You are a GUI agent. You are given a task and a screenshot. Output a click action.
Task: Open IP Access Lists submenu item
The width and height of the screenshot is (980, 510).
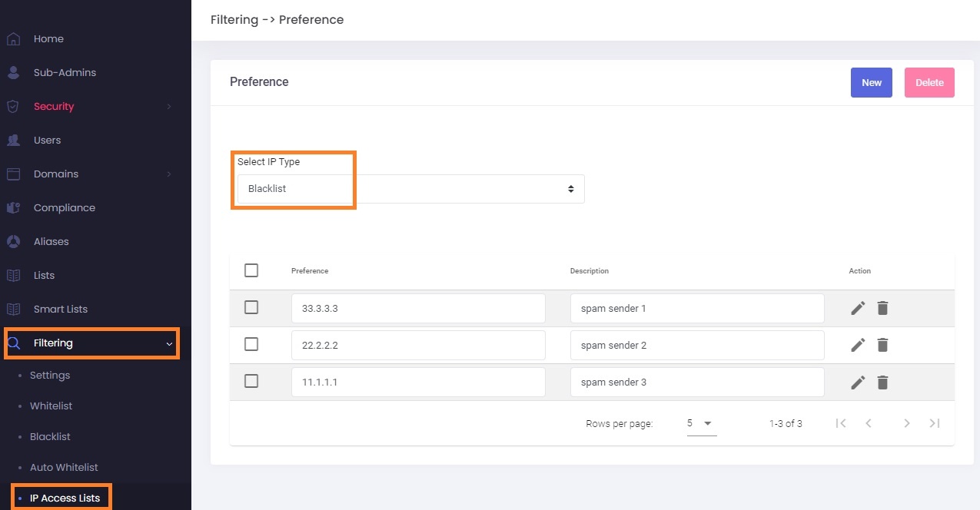pos(65,498)
